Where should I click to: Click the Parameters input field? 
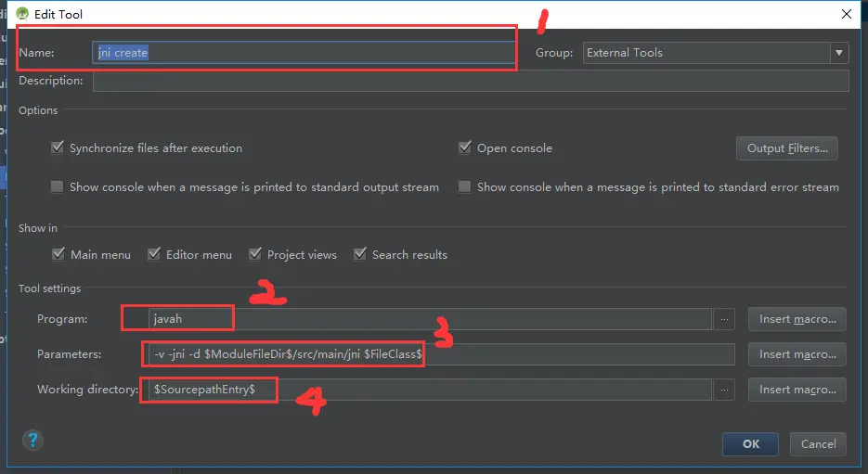pos(441,354)
